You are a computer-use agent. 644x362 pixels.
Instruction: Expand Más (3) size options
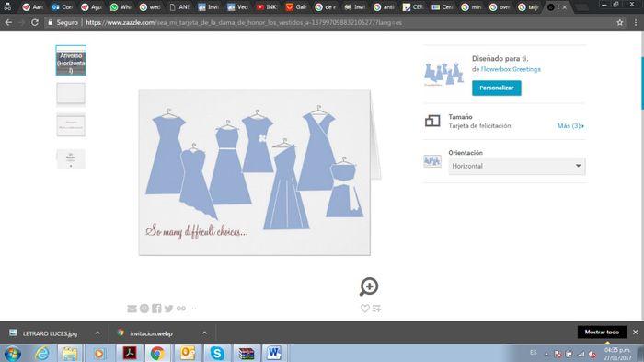[x=570, y=126]
